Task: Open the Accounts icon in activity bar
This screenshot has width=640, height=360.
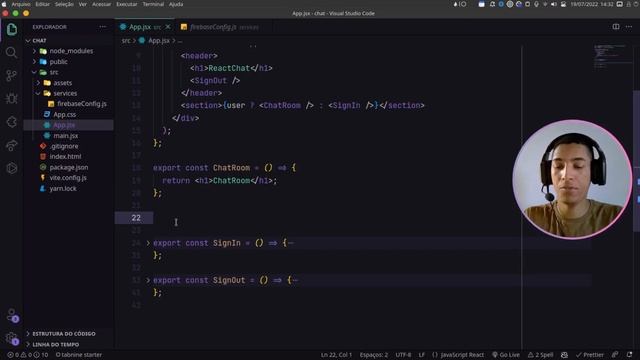Action: pos(12,315)
